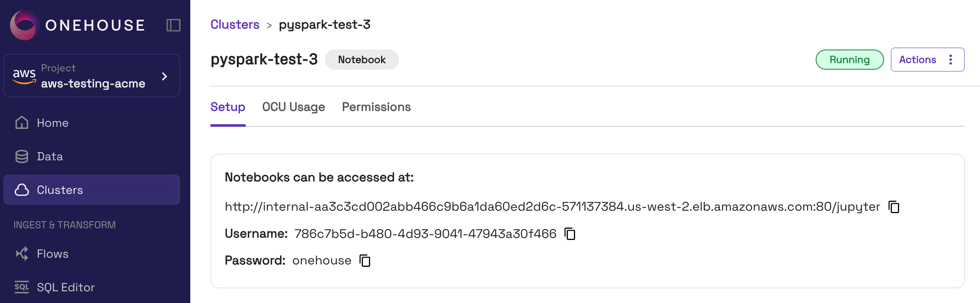
Task: Click the Notebook type badge
Action: pos(362,60)
